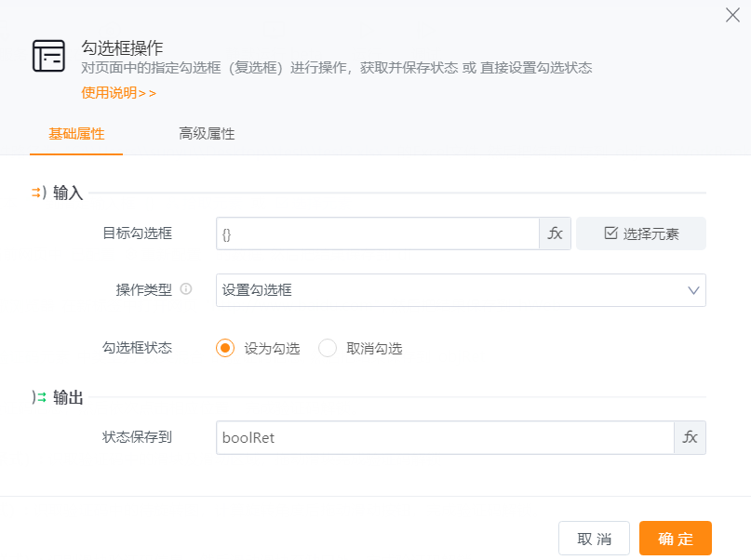Open the 使用说明>> help link
This screenshot has height=560, width=751.
tap(119, 92)
